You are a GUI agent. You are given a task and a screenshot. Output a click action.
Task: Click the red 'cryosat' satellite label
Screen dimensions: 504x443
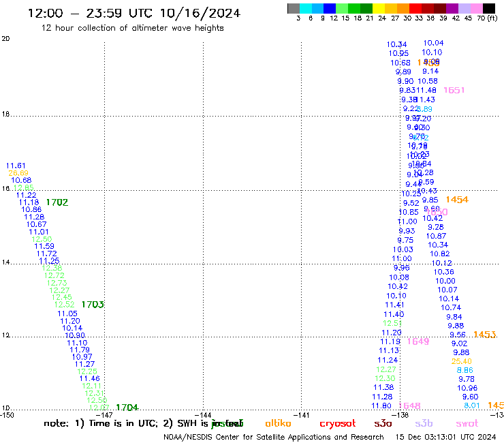click(x=338, y=424)
